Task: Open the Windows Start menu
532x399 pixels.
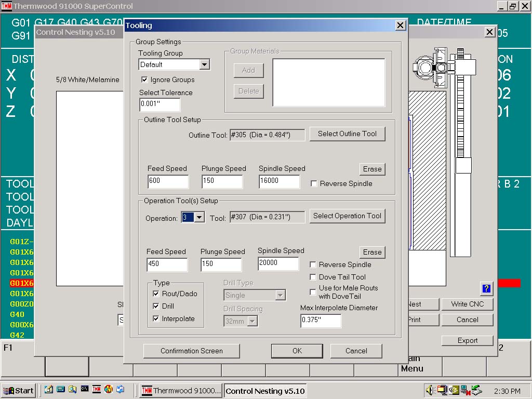Action: pos(18,391)
